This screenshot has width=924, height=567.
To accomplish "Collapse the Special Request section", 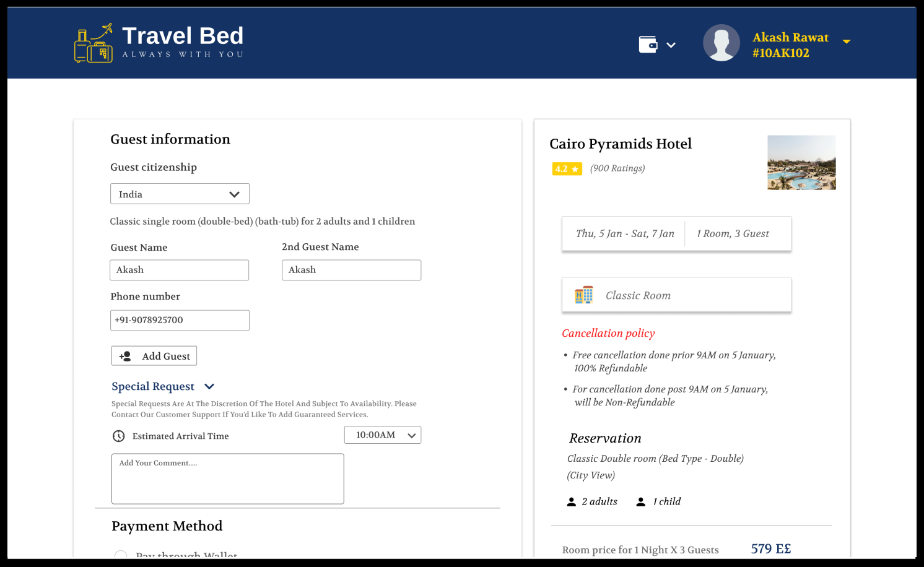I will point(209,386).
